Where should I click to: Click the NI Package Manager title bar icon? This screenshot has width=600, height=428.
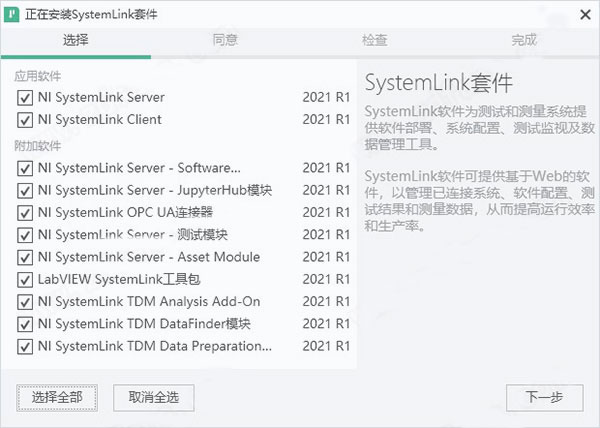tap(11, 15)
